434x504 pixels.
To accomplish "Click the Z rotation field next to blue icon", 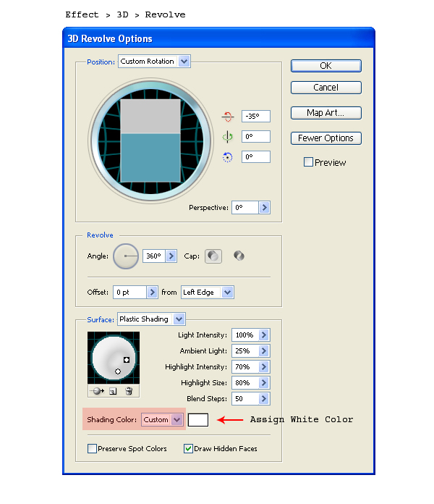I will click(256, 157).
